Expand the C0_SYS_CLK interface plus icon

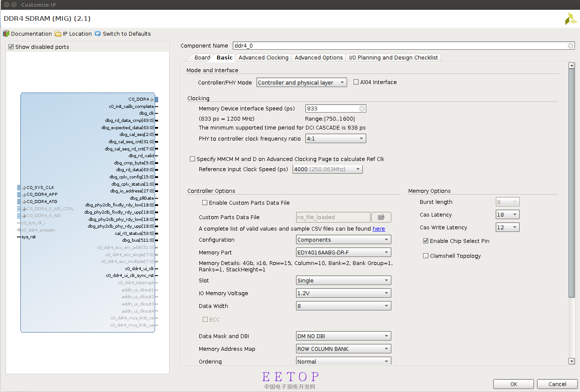24,188
